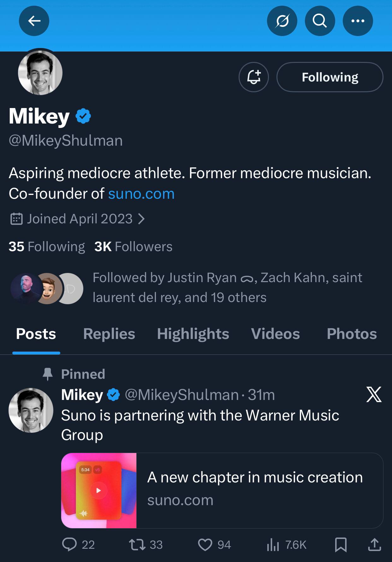This screenshot has width=392, height=562.
Task: Open the Videos tab
Action: (x=275, y=334)
